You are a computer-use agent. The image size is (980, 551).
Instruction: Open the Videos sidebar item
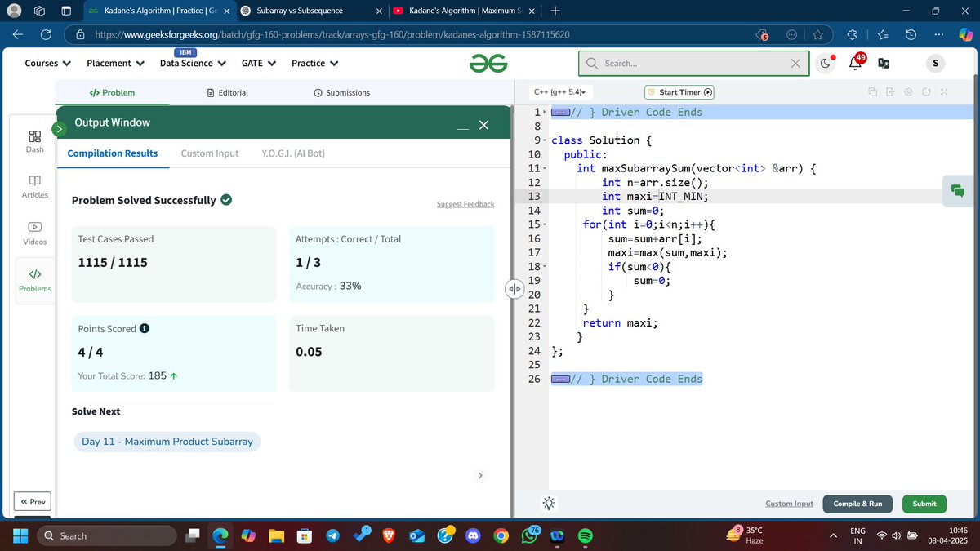[34, 233]
